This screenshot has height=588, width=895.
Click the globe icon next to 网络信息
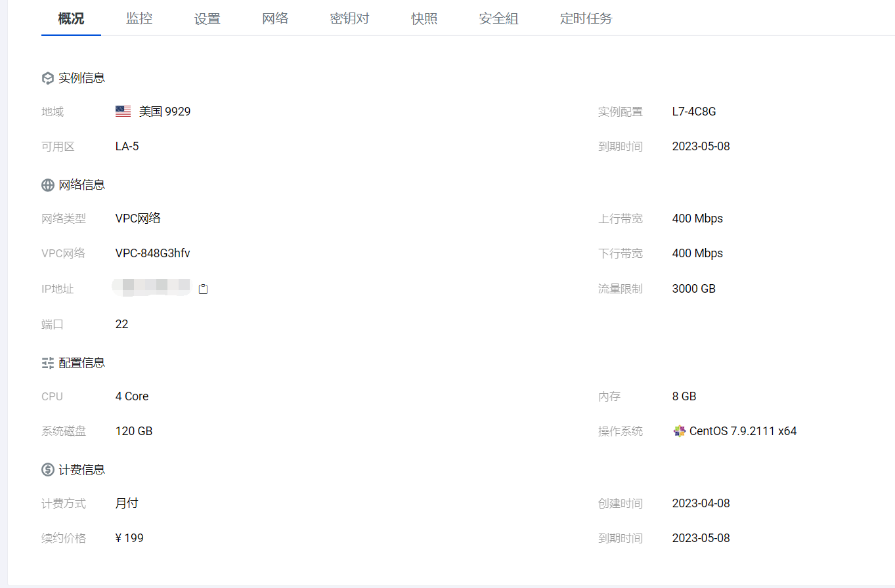tap(47, 185)
